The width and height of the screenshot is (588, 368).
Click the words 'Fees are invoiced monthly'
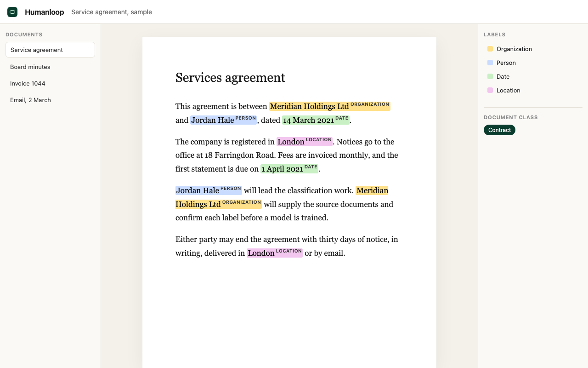[323, 155]
